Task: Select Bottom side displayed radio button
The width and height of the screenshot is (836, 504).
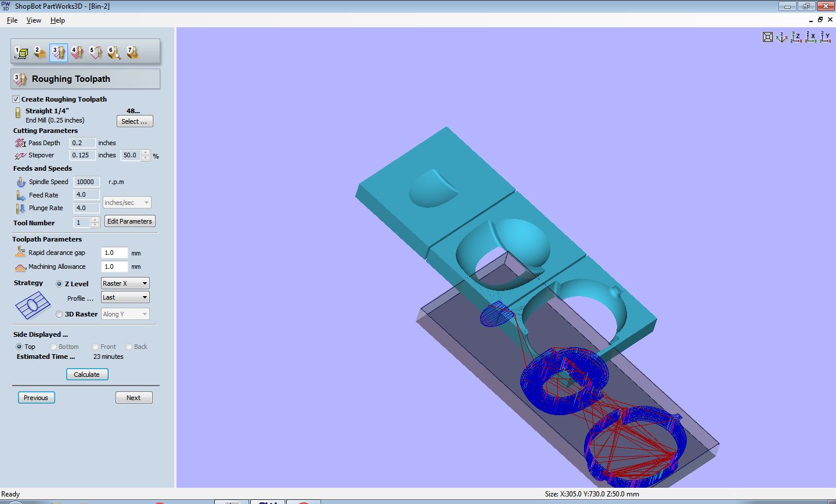Action: pos(53,347)
